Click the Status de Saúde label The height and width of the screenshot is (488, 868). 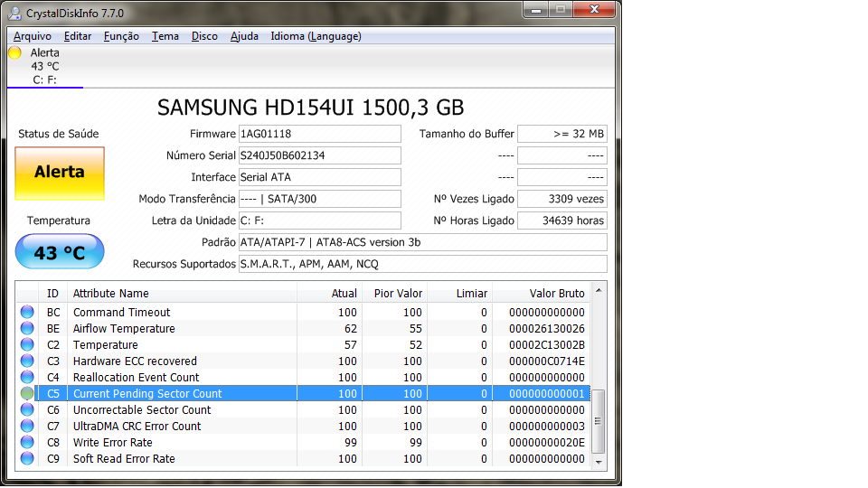coord(59,134)
